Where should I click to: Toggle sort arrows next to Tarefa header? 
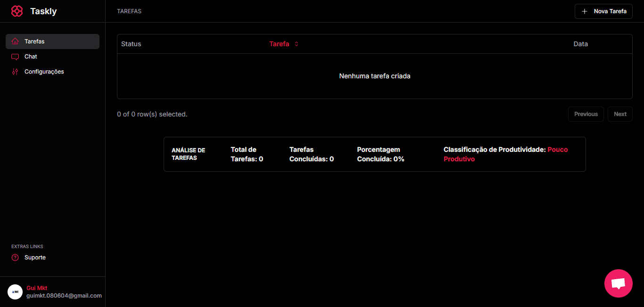pyautogui.click(x=297, y=44)
